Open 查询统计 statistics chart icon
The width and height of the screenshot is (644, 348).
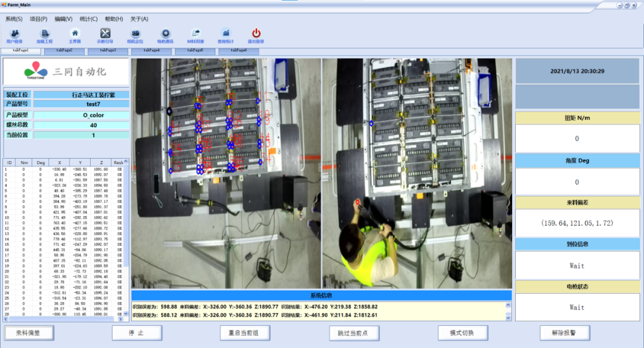(225, 36)
